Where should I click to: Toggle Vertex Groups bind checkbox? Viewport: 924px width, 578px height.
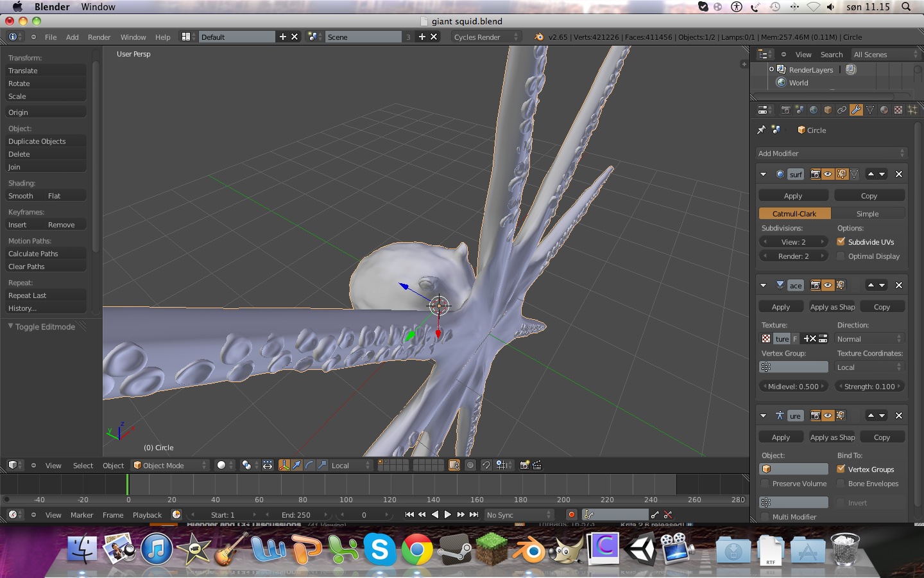point(841,469)
